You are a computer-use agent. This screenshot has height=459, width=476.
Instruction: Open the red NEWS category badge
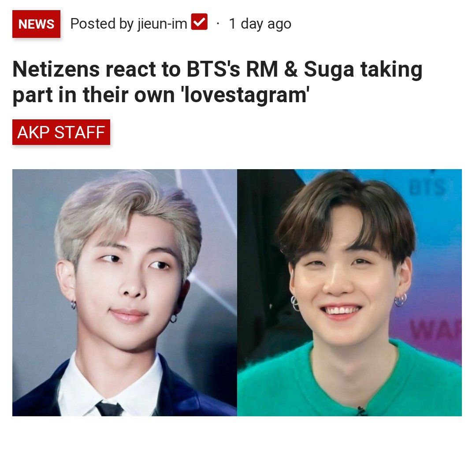point(36,24)
